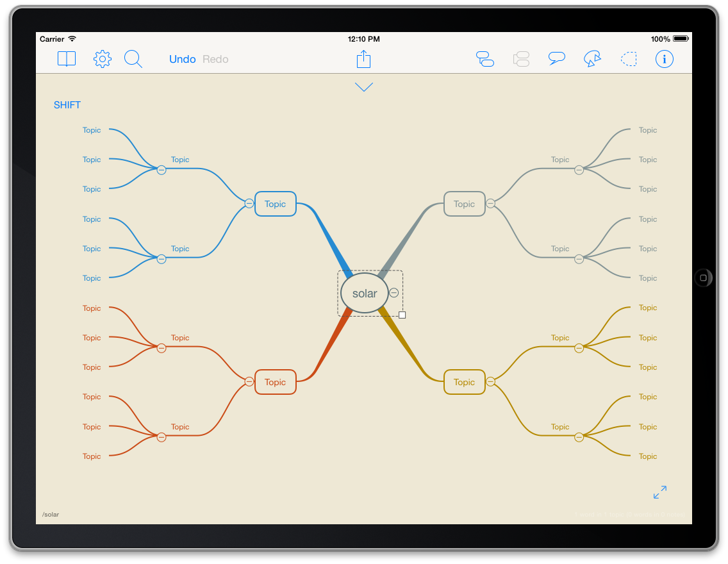Collapse toolbar with the down chevron

pos(364,87)
